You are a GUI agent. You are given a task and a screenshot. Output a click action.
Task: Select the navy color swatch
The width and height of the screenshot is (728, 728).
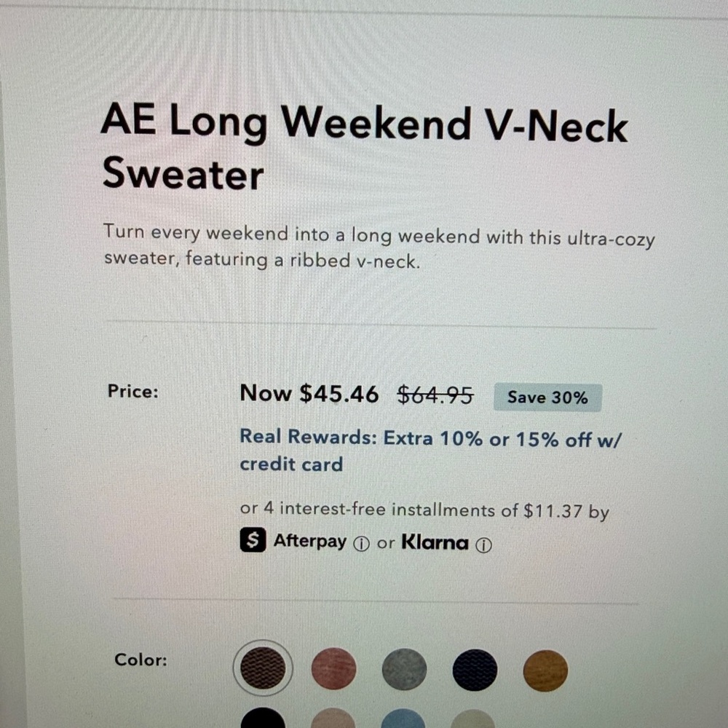[475, 670]
